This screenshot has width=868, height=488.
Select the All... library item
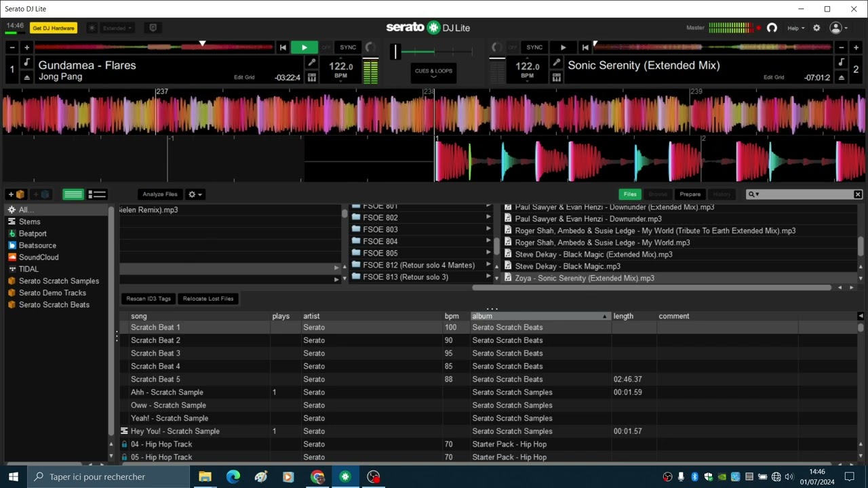pyautogui.click(x=56, y=210)
